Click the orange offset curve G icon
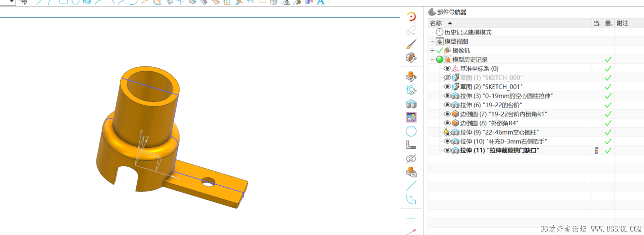The height and width of the screenshot is (235, 644). 157,2
